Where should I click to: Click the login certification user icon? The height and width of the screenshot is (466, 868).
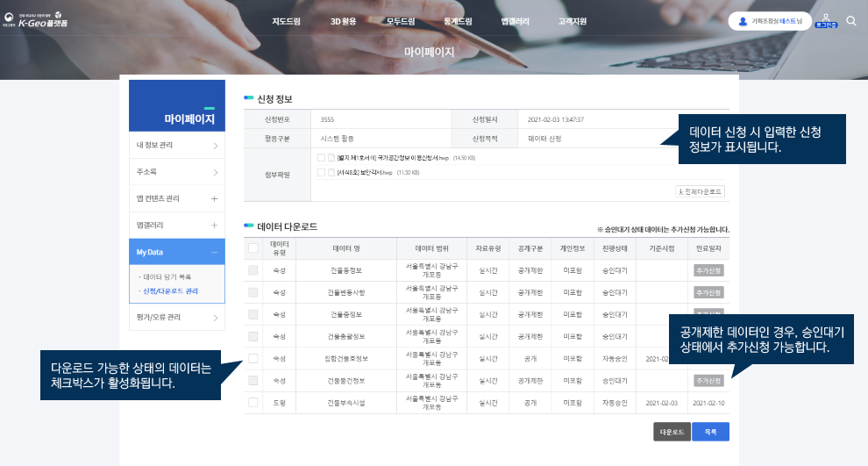point(826,20)
